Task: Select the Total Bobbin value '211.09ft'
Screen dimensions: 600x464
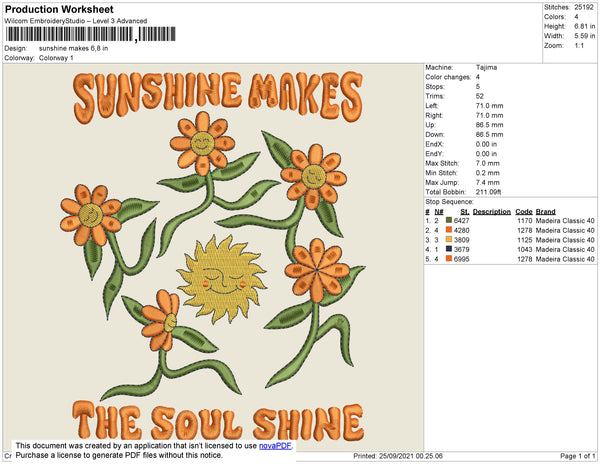Action: (488, 192)
